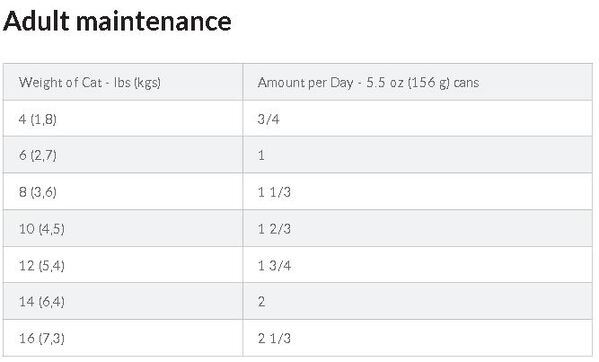Viewport: 599px width, 362px height.
Task: Click the 1 2/3 amount cell
Action: 418,228
